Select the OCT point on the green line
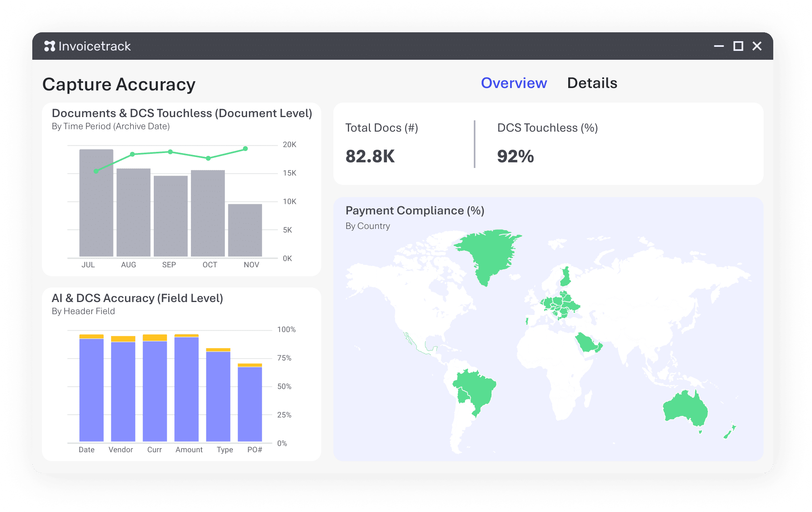Screen dimensions: 812x512 coord(208,158)
